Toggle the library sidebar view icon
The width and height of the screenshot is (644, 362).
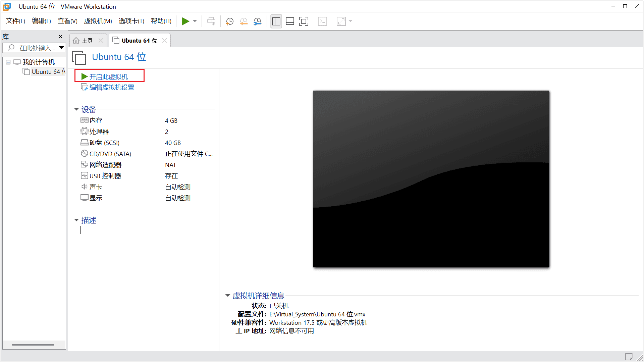276,21
